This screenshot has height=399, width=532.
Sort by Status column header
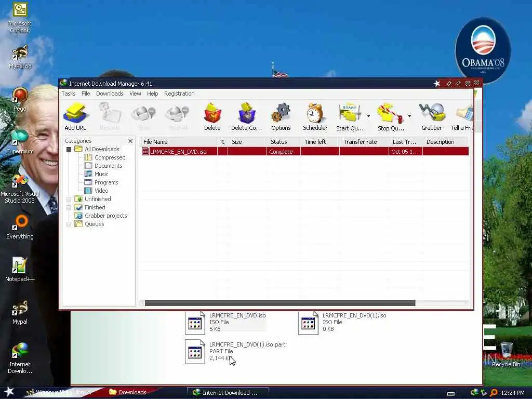pyautogui.click(x=284, y=142)
